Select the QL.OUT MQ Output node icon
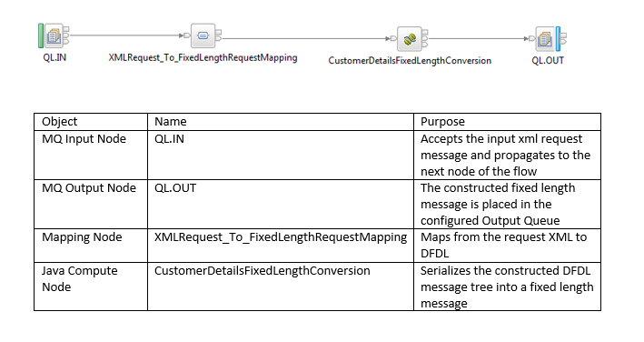 coord(545,39)
